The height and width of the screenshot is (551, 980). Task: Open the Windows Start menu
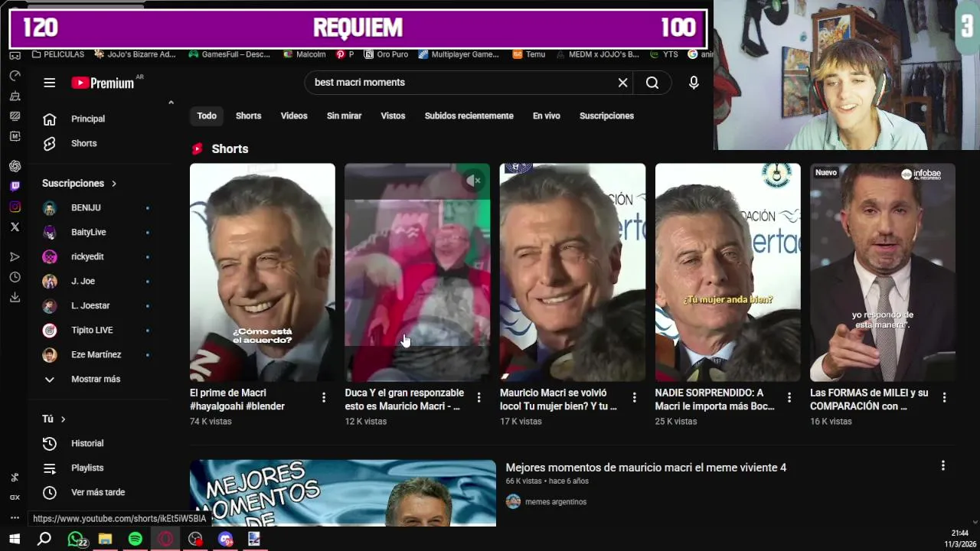(15, 539)
